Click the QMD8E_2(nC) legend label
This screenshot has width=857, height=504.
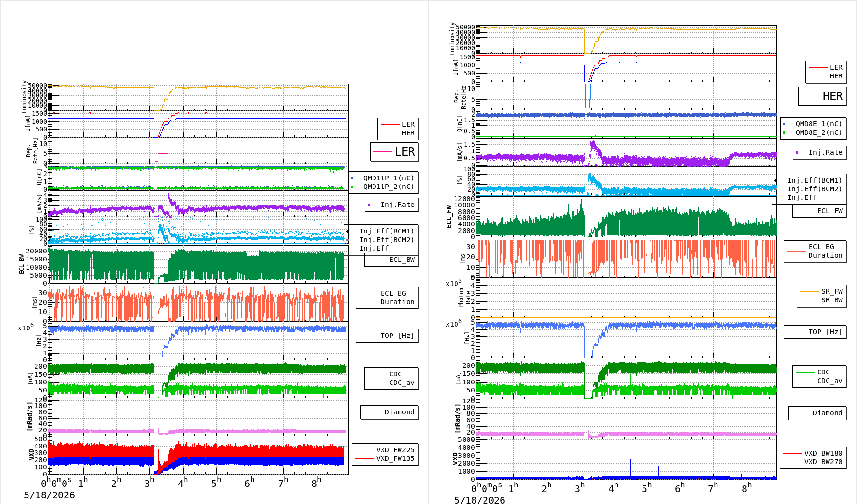coord(819,132)
